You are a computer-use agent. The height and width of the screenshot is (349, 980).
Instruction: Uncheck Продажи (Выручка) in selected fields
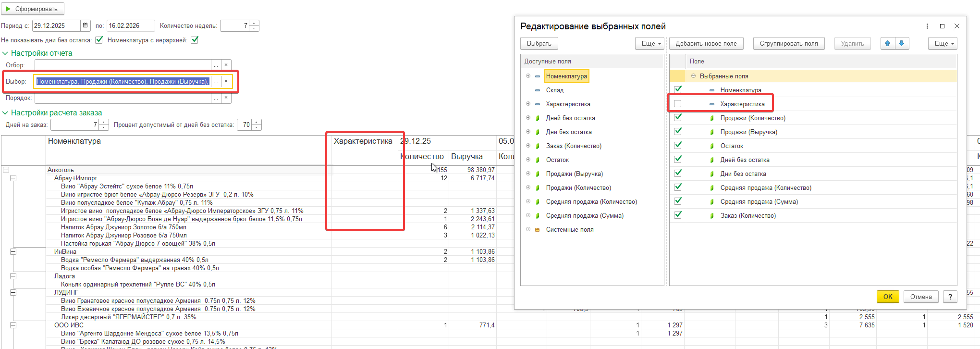coord(678,131)
